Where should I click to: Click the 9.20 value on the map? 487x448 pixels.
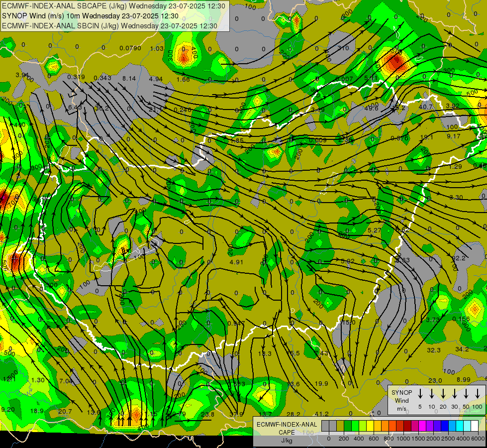click(x=8, y=410)
